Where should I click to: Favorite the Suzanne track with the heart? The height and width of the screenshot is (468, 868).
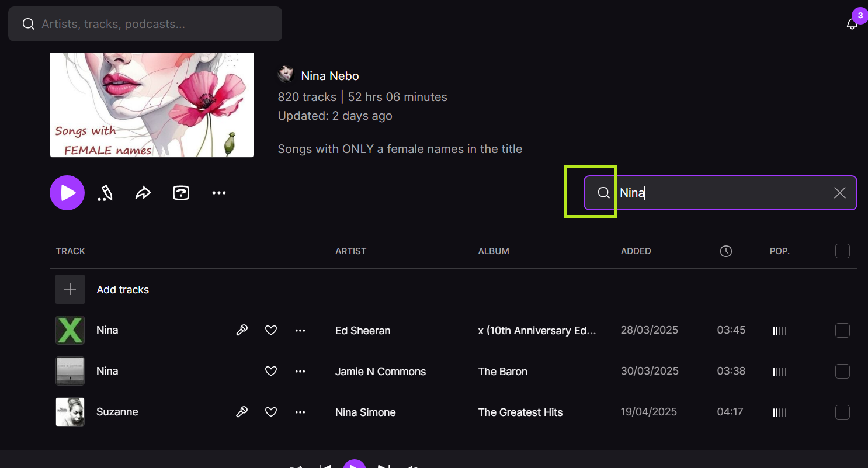click(x=271, y=412)
